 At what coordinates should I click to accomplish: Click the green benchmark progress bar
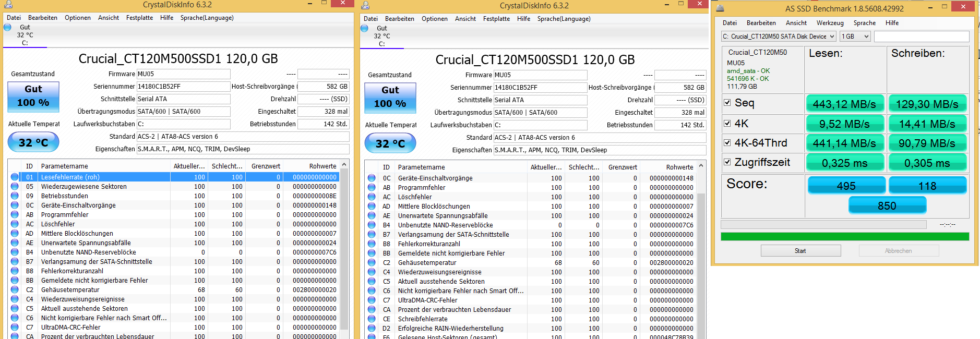pos(845,237)
